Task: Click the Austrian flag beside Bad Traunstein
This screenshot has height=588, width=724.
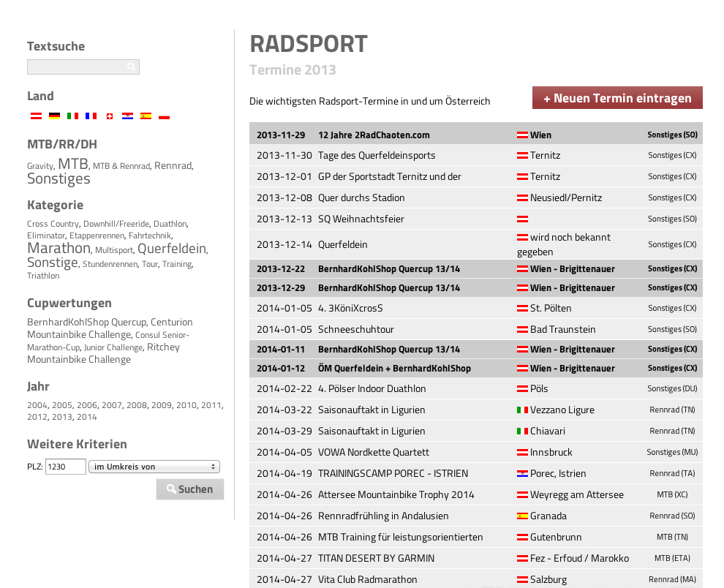Action: click(x=522, y=329)
